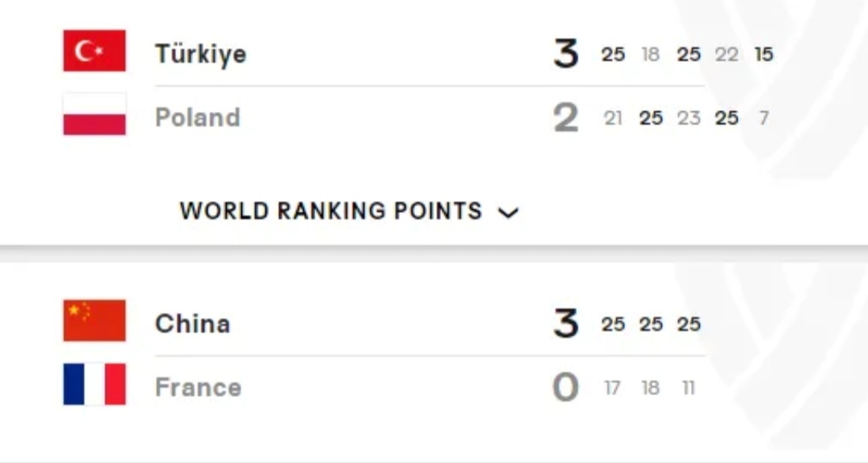Click Türkiye's second set score 18
Screen dimensions: 868x463
pos(651,54)
